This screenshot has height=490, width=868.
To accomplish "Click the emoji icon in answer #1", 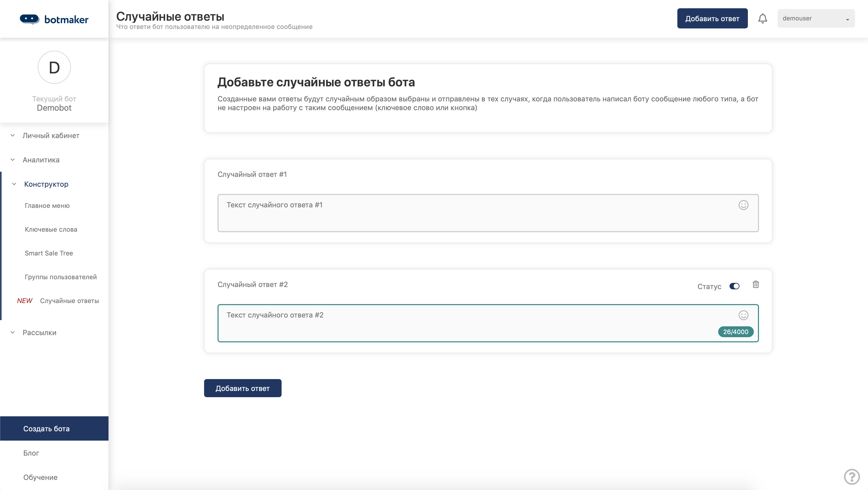I will (x=744, y=205).
